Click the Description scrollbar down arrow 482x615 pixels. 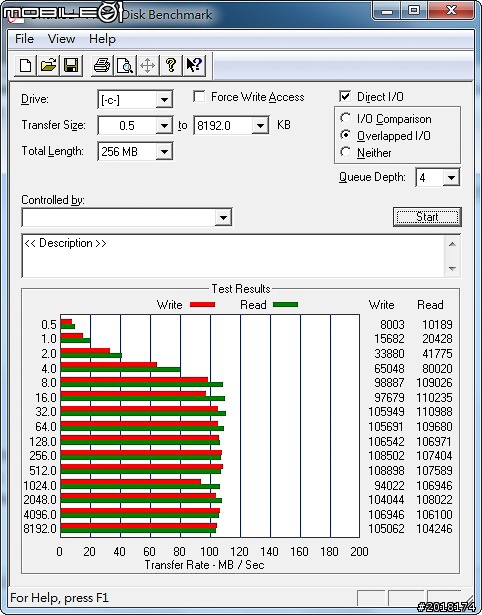click(x=452, y=269)
